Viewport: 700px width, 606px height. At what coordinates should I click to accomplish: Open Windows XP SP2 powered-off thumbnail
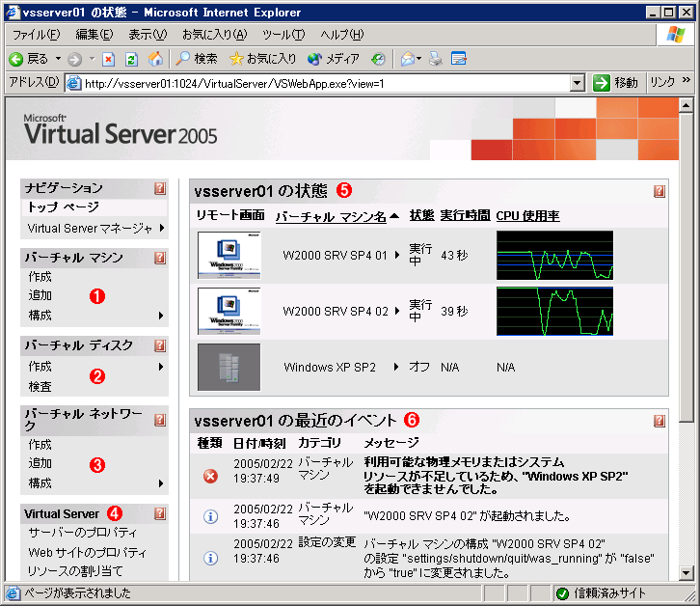pos(229,367)
